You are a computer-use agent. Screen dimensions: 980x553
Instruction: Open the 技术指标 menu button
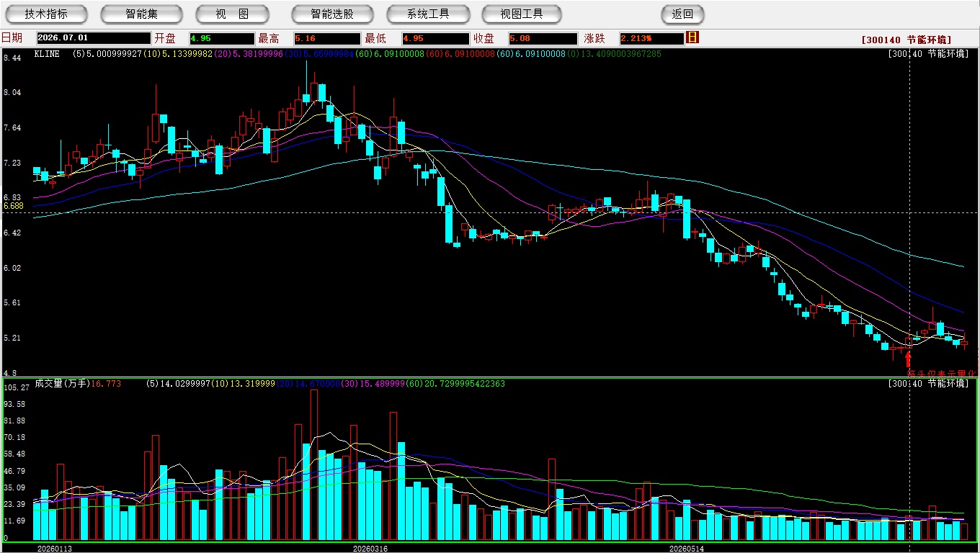[46, 14]
